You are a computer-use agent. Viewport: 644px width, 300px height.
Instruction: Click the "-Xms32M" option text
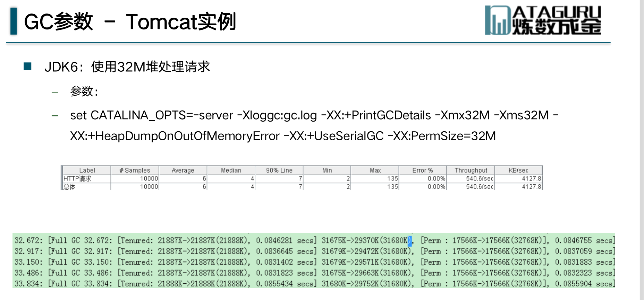pyautogui.click(x=521, y=115)
